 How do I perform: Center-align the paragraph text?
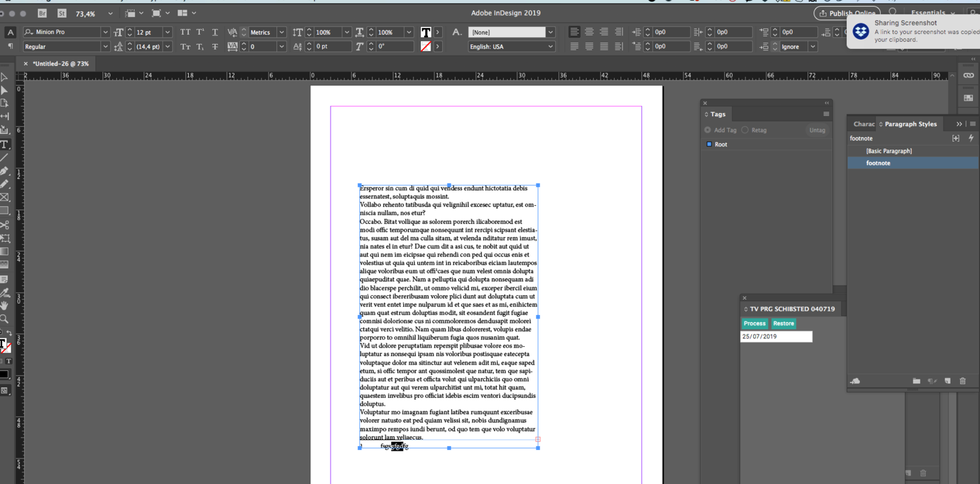[589, 32]
